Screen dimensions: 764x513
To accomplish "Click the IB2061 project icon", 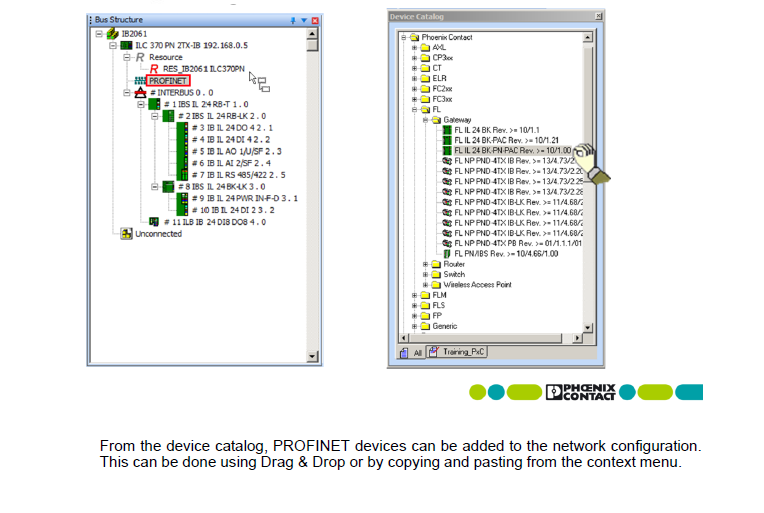I will point(112,34).
